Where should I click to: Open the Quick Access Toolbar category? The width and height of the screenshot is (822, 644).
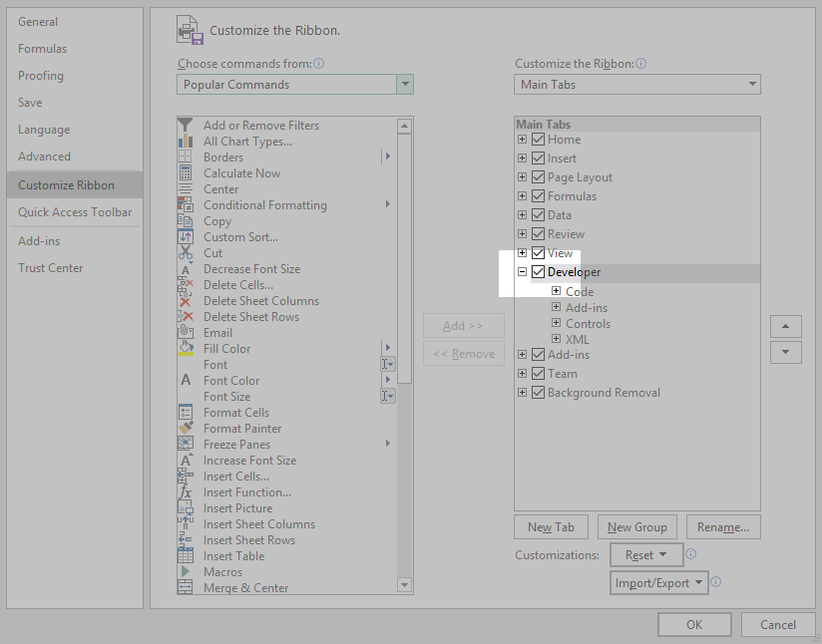[75, 212]
